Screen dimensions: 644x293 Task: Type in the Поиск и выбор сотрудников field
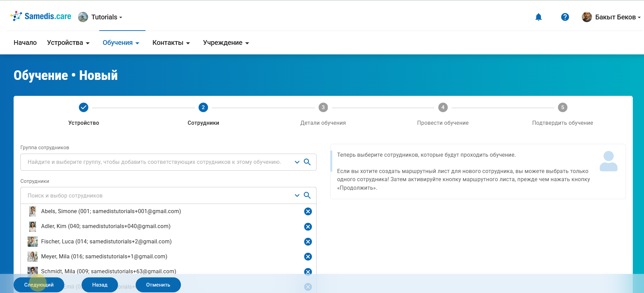(x=156, y=195)
